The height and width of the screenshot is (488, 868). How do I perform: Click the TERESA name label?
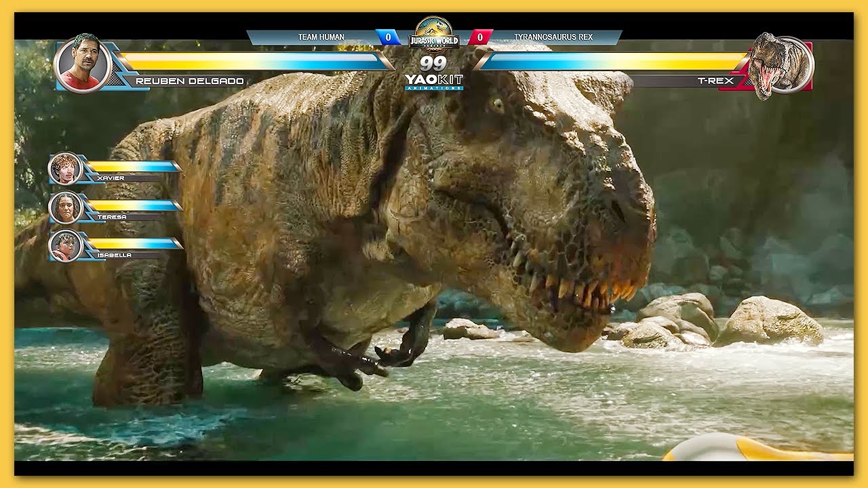pos(112,217)
